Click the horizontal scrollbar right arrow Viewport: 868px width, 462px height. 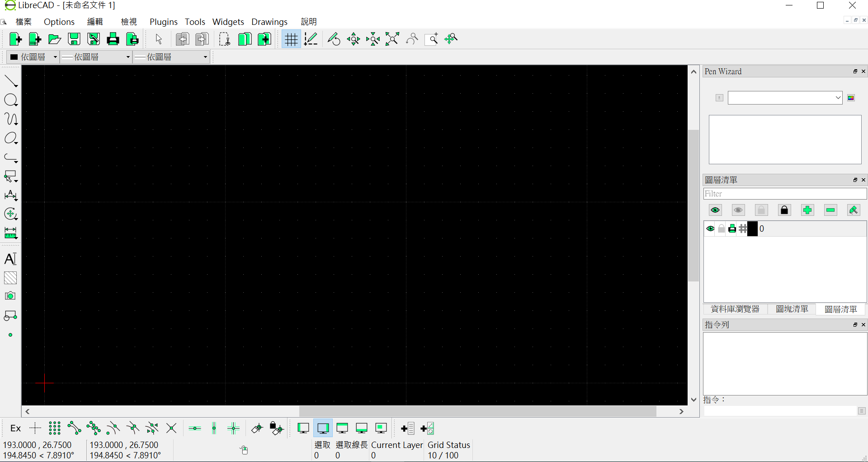(x=681, y=411)
